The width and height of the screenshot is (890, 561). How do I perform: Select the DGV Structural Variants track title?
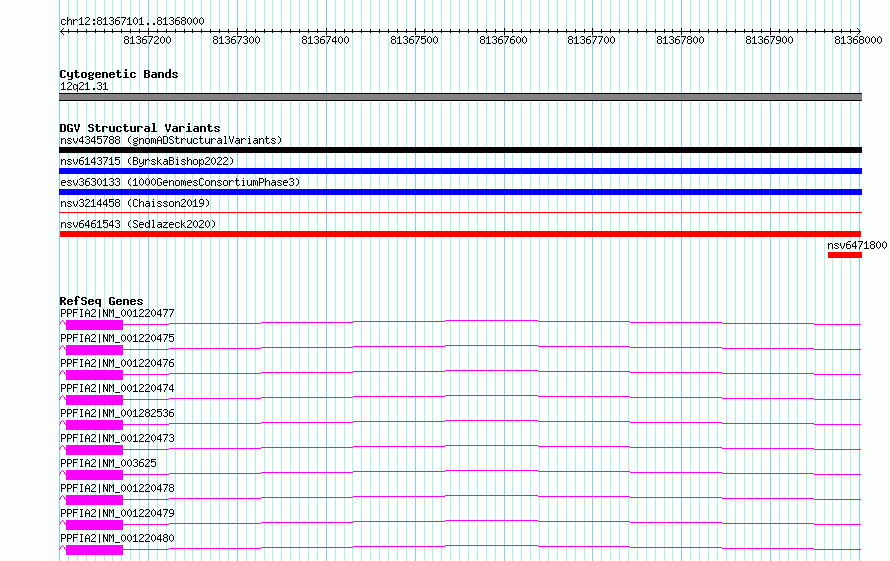140,128
